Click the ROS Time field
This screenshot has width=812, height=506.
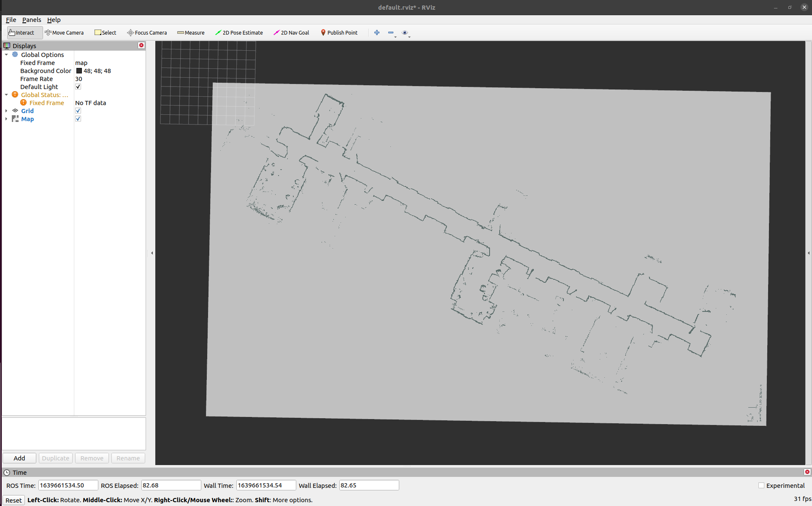click(68, 485)
